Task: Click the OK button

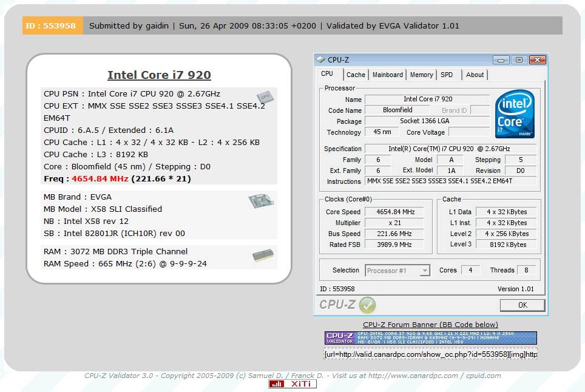Action: (522, 305)
